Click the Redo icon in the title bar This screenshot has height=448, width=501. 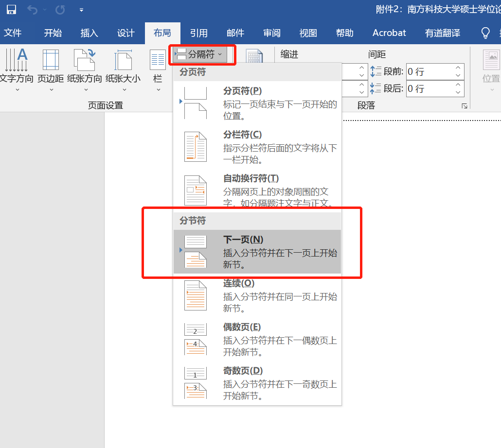tap(59, 9)
